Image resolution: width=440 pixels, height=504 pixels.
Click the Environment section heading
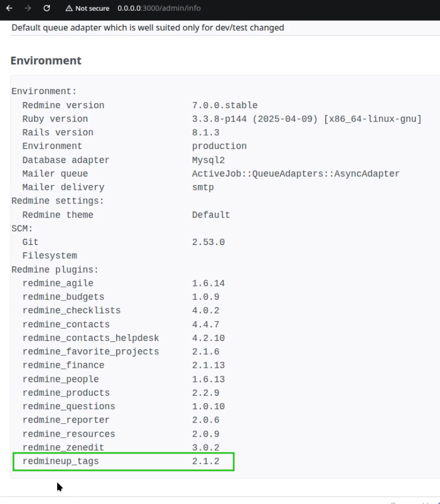[x=46, y=61]
